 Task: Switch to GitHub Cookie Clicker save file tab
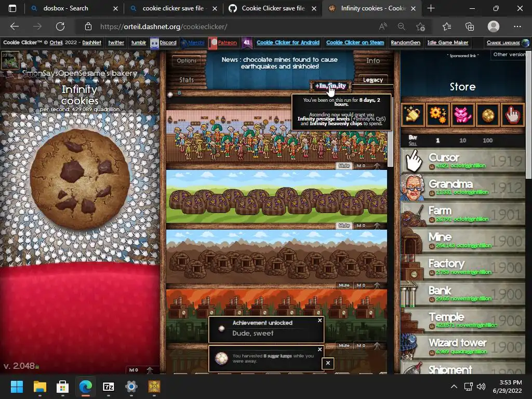[x=273, y=8]
